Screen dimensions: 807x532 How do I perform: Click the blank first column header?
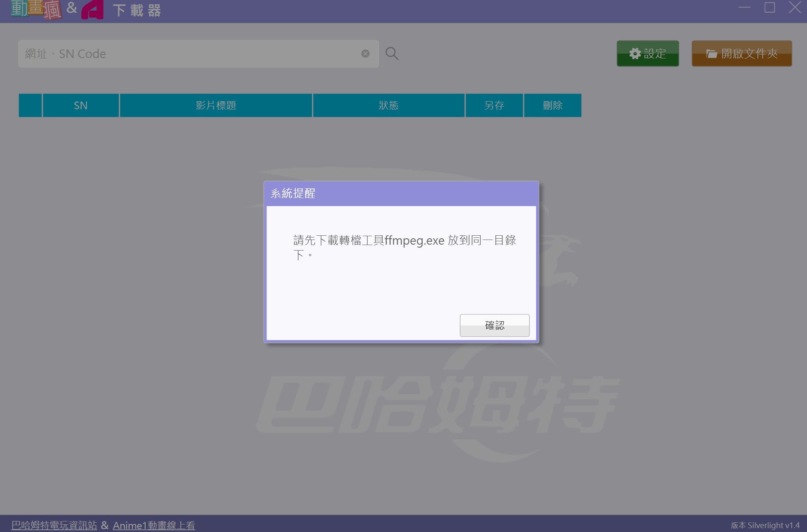point(30,105)
